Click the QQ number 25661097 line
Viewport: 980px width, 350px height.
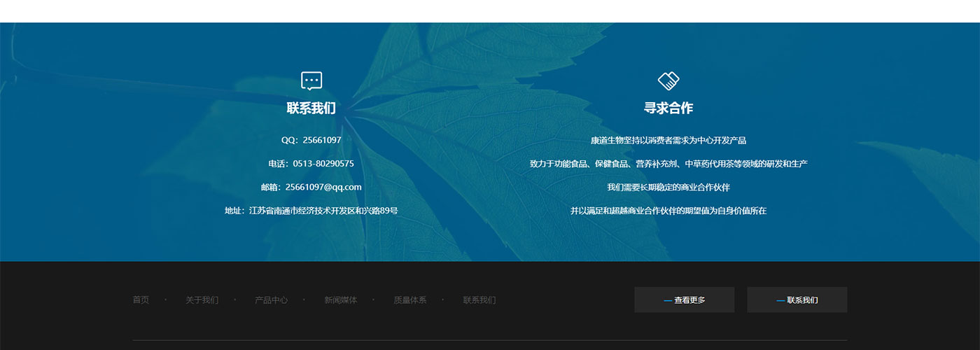coord(311,140)
